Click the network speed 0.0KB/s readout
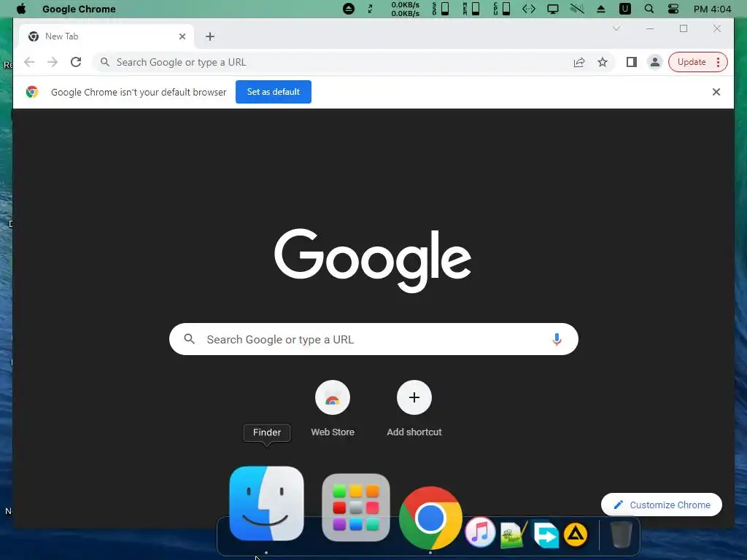Image resolution: width=747 pixels, height=560 pixels. tap(406, 9)
